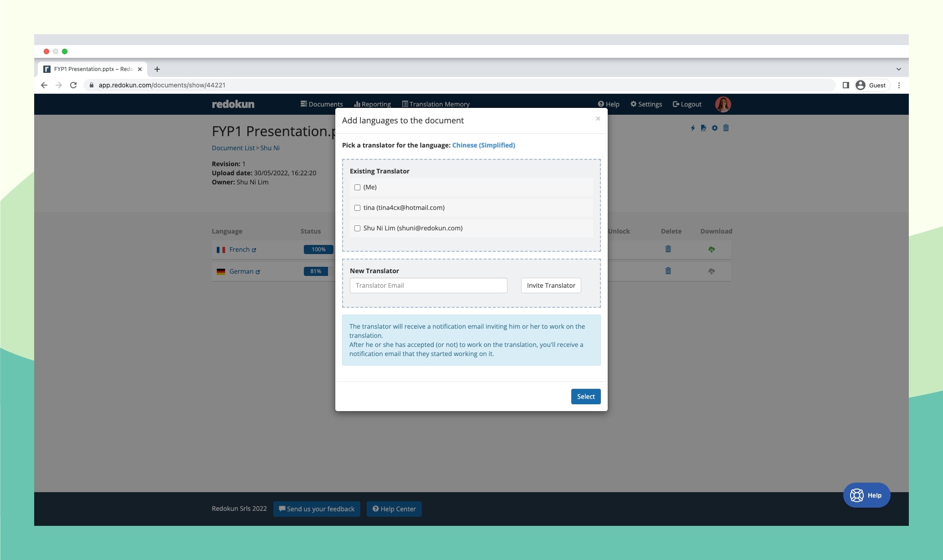Click the Chinese (Simplified) language link

coord(483,145)
